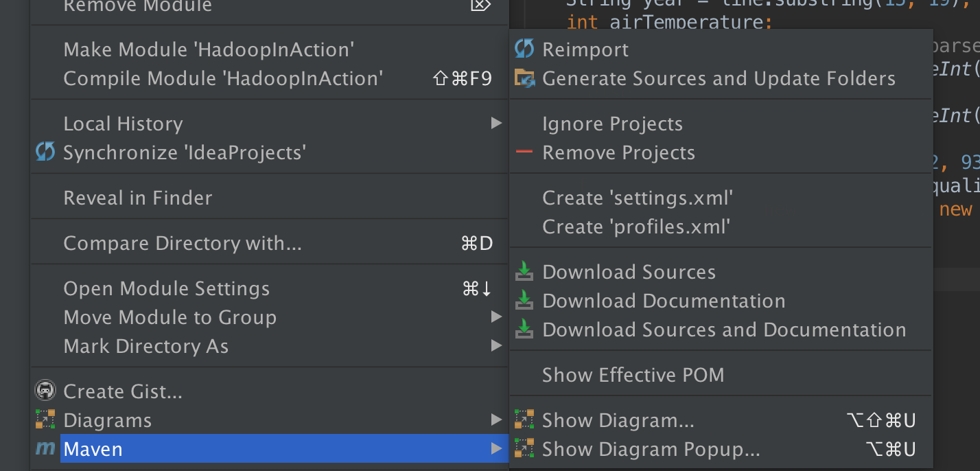This screenshot has height=471, width=980.
Task: Click the Create Gist GitHub icon
Action: pos(45,391)
